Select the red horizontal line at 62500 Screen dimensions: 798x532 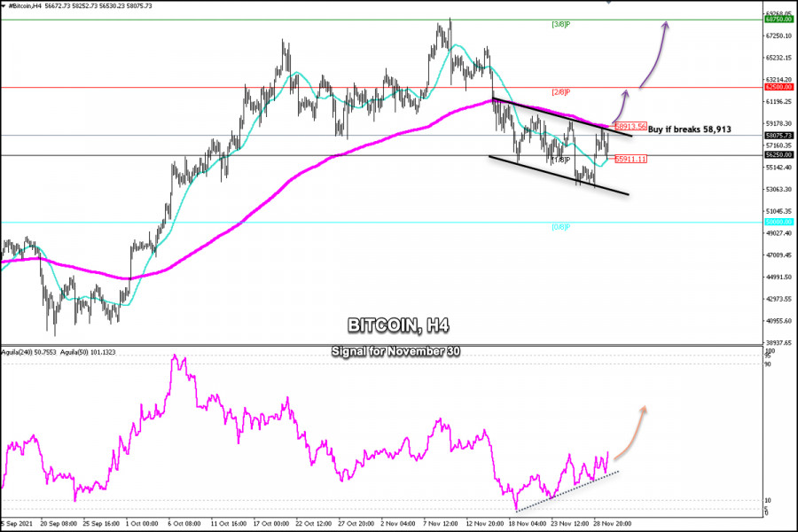tap(381, 87)
